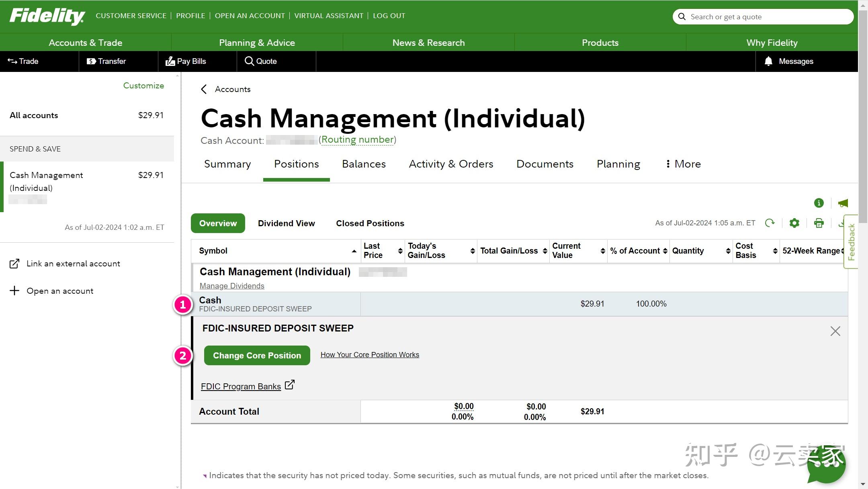Click the Change Core Position button
Screen dimensions: 868x489
click(257, 356)
